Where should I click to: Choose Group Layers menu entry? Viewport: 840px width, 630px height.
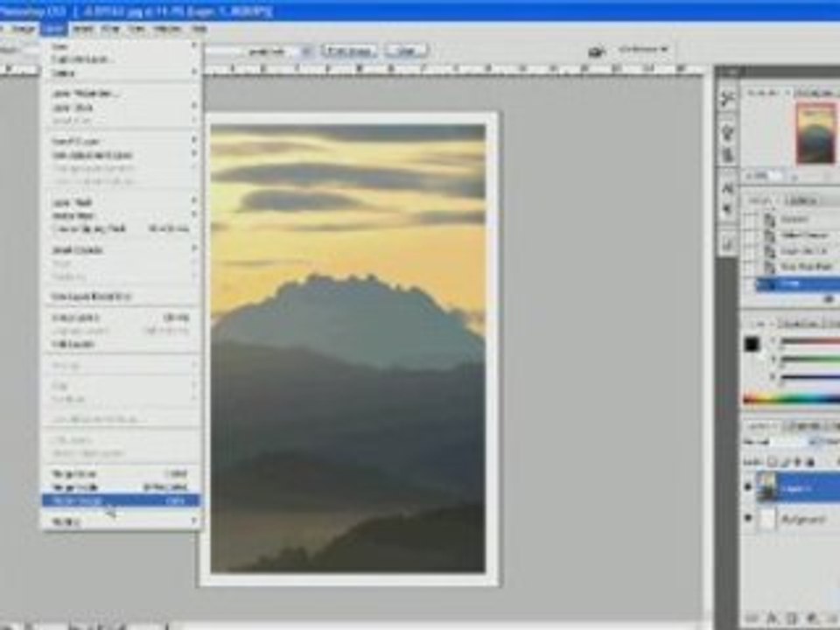pyautogui.click(x=121, y=318)
